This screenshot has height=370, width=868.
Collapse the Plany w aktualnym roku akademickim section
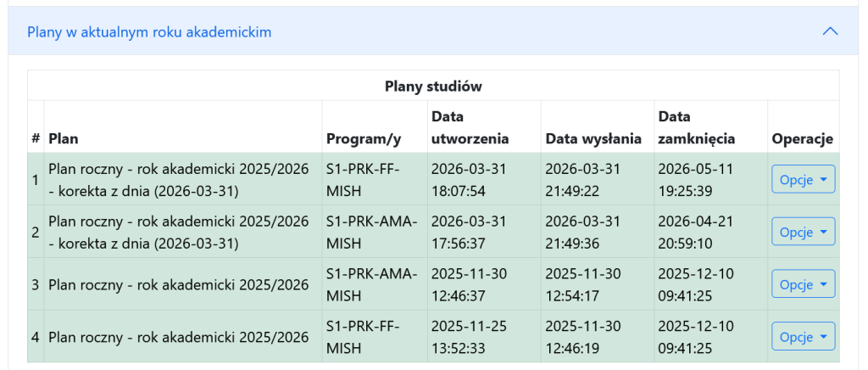(x=433, y=31)
